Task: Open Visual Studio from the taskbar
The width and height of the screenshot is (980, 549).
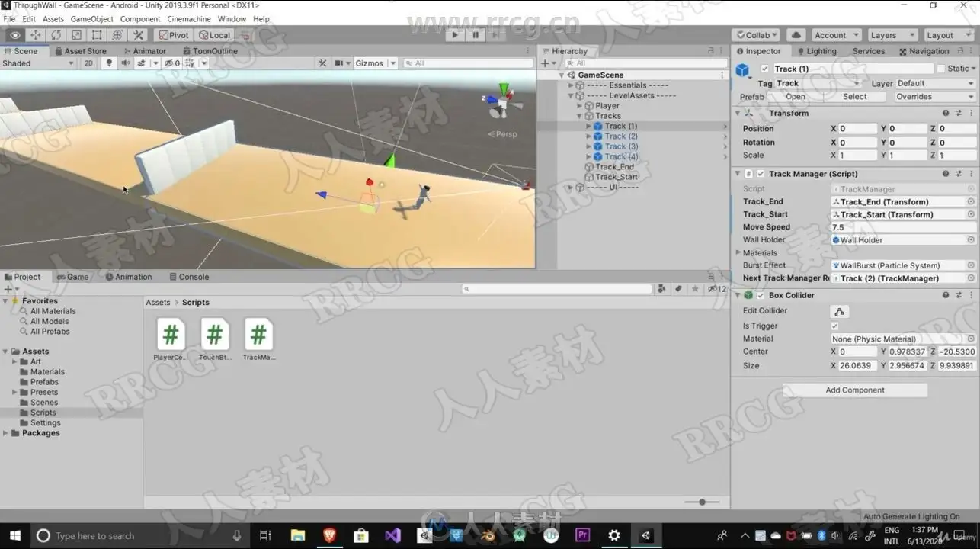Action: pyautogui.click(x=392, y=535)
